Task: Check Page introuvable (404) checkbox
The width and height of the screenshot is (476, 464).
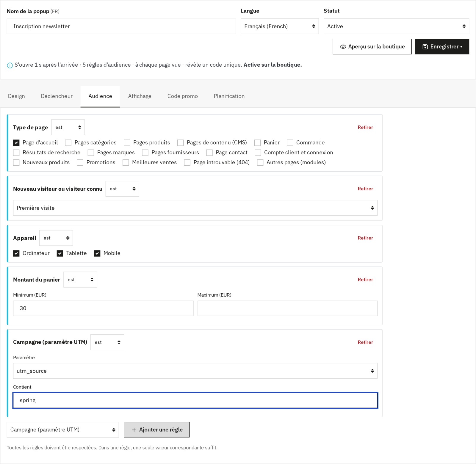Action: [187, 163]
